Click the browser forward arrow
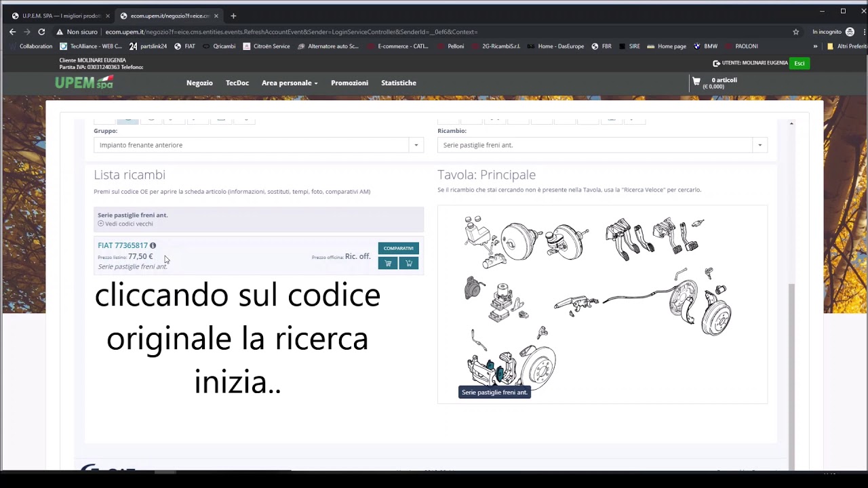Image resolution: width=868 pixels, height=488 pixels. click(x=27, y=32)
